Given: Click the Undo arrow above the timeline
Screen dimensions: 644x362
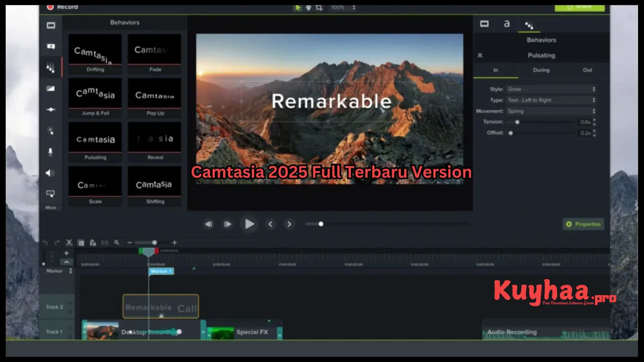Looking at the screenshot, I should pyautogui.click(x=45, y=243).
